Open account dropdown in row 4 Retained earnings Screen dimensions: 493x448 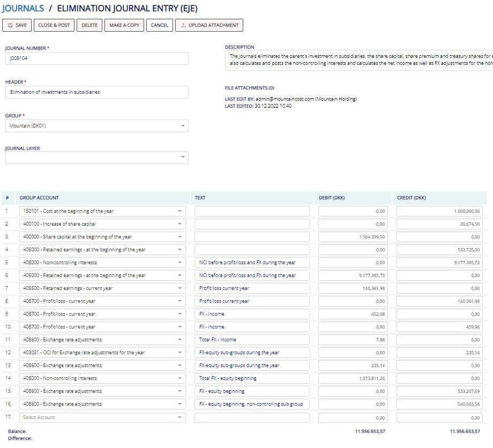[102, 250]
